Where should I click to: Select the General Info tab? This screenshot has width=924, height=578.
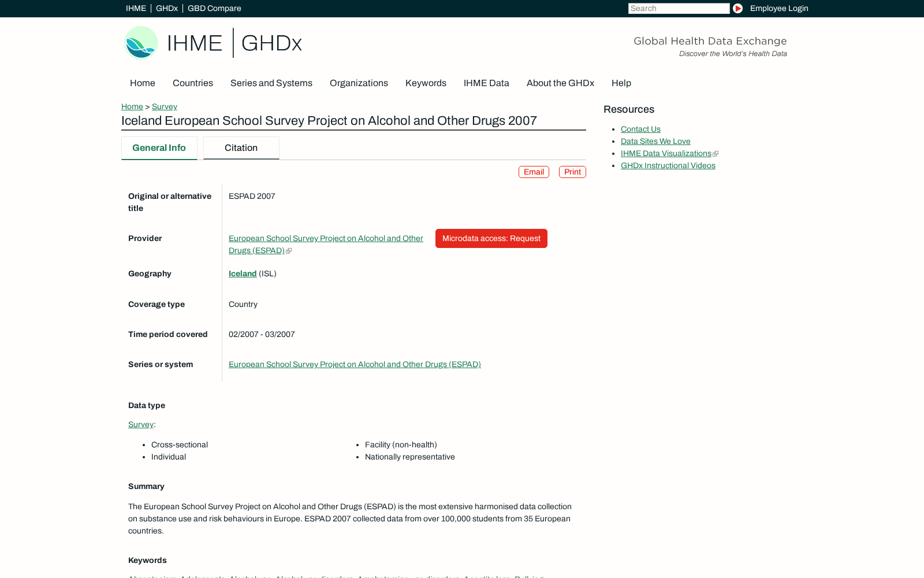click(x=159, y=148)
